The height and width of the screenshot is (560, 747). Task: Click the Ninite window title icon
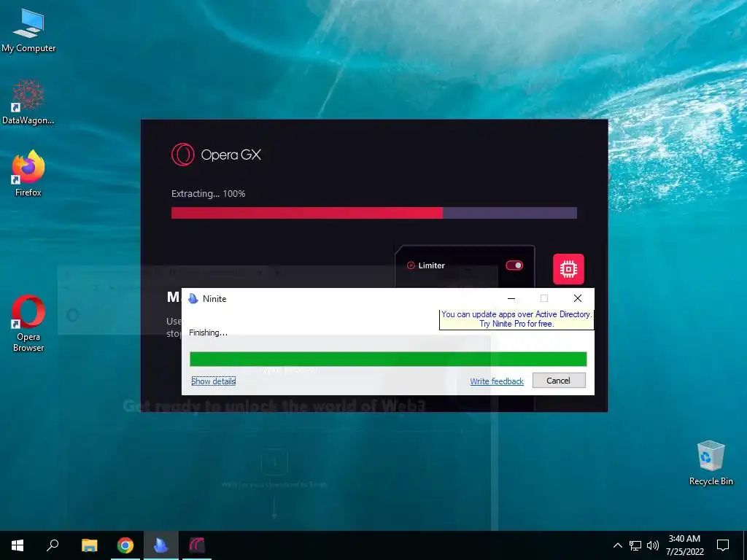tap(193, 298)
